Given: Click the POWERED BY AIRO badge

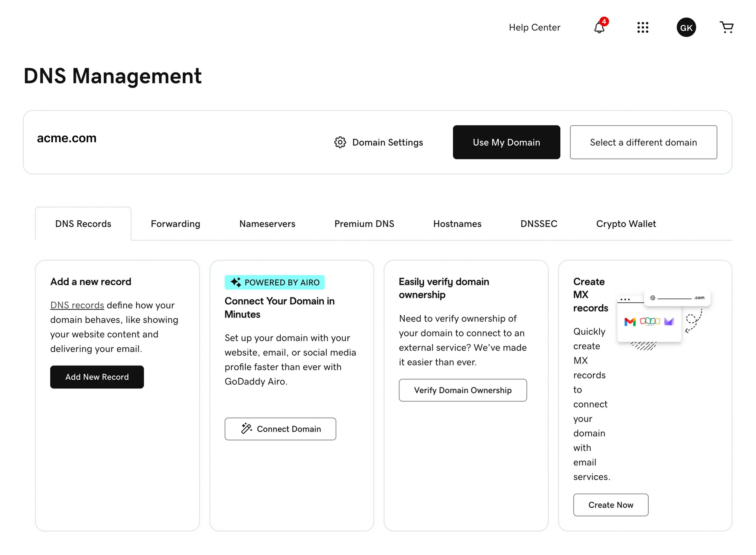Looking at the screenshot, I should pos(275,283).
